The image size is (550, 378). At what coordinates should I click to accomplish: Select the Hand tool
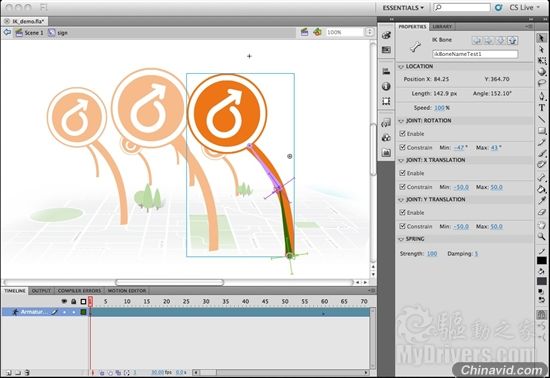(542, 225)
